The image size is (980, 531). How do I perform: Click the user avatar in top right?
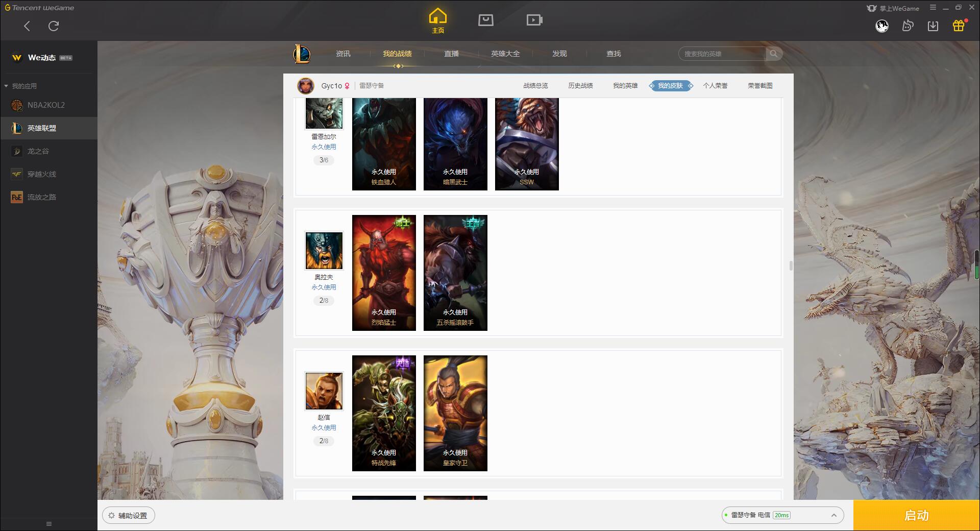[x=882, y=26]
